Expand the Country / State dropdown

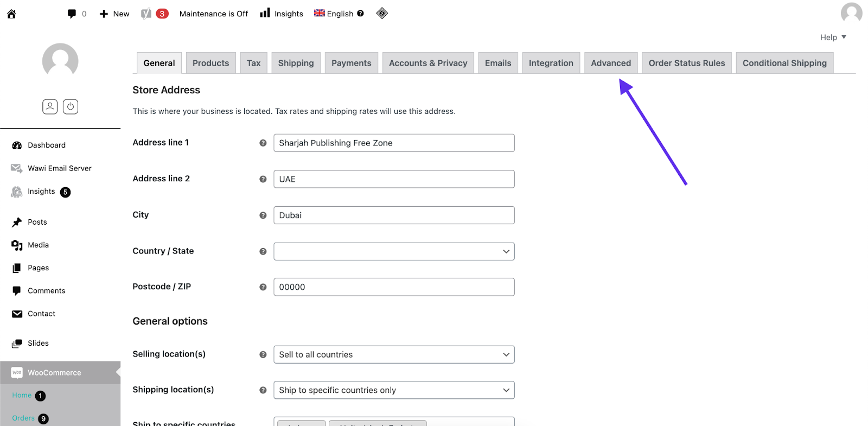(394, 251)
